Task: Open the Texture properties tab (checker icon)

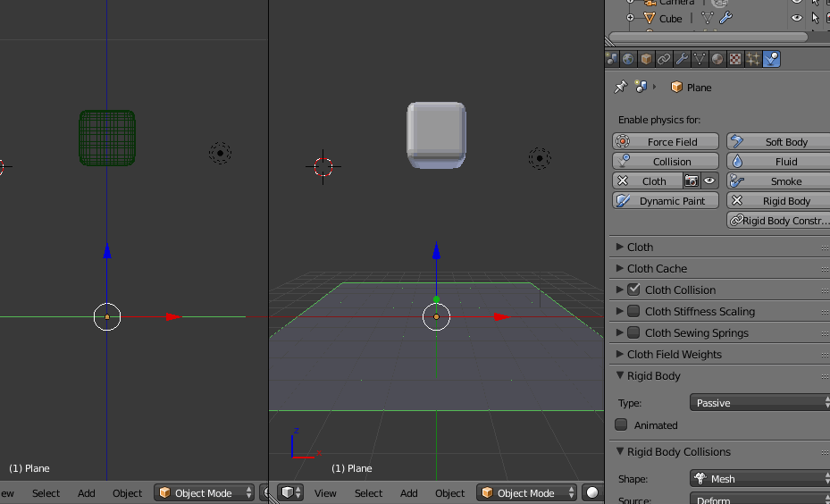Action: pyautogui.click(x=736, y=59)
